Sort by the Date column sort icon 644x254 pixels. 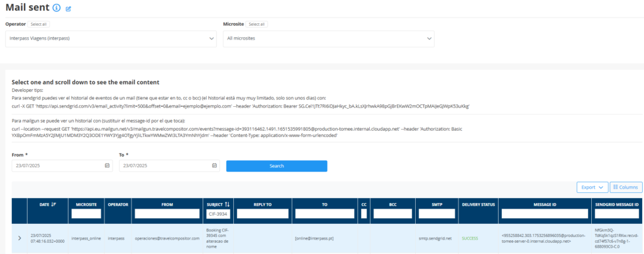coord(53,204)
